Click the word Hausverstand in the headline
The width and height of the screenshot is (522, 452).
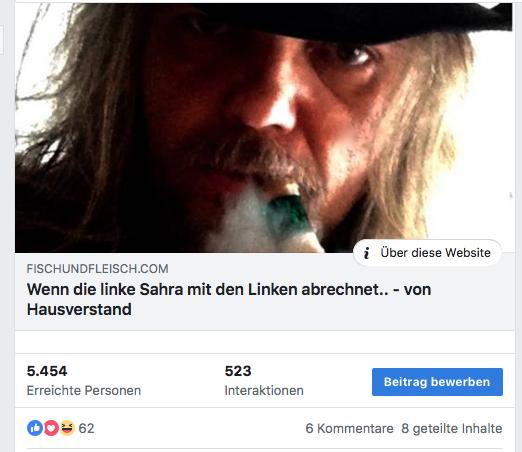point(79,309)
